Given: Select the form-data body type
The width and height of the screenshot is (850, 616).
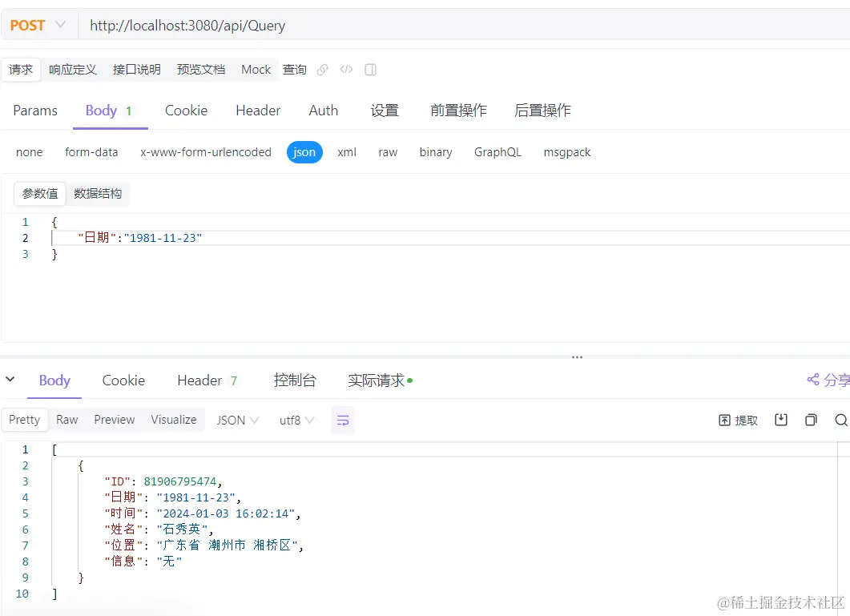Looking at the screenshot, I should [91, 152].
